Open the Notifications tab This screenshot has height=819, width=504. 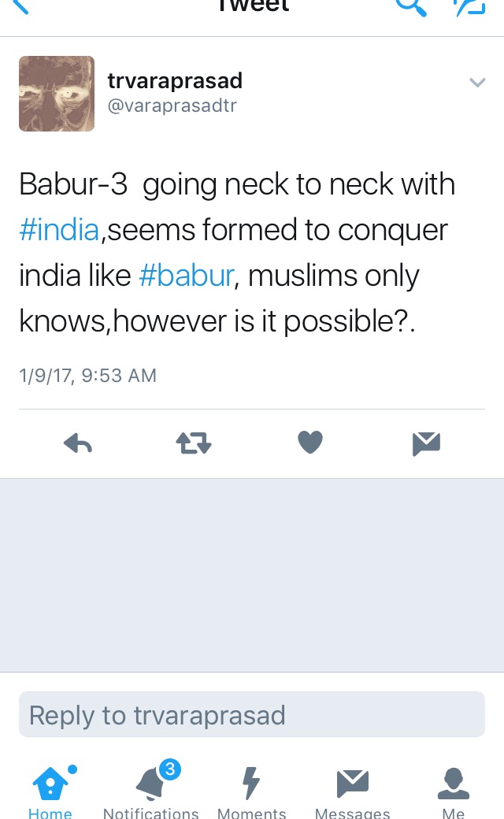point(151,790)
